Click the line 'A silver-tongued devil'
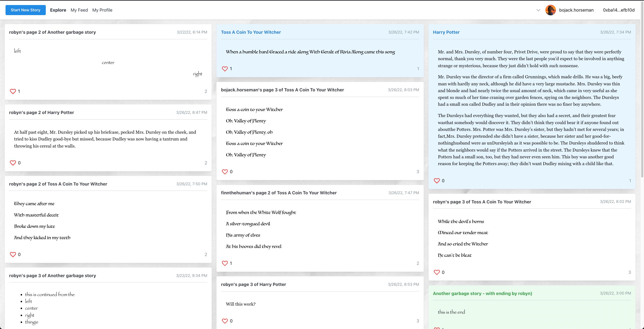 point(248,224)
